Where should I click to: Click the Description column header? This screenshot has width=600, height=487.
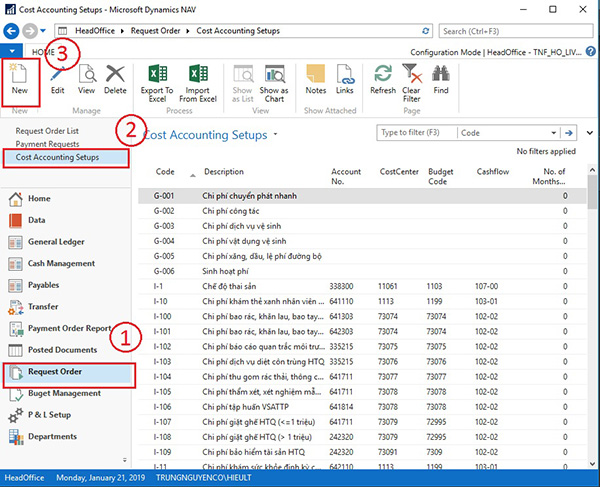click(x=224, y=172)
